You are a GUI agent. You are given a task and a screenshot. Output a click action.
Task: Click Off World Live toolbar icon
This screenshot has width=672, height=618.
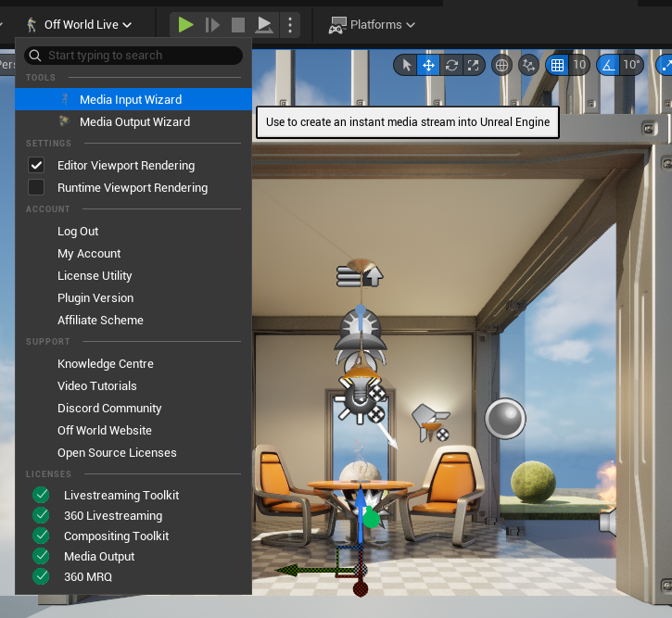pyautogui.click(x=32, y=25)
